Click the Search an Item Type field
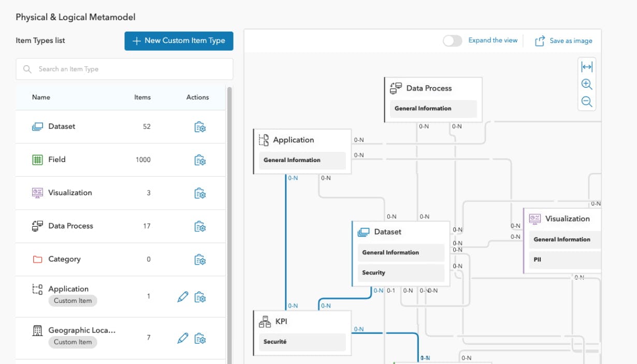Image resolution: width=637 pixels, height=364 pixels. point(124,69)
